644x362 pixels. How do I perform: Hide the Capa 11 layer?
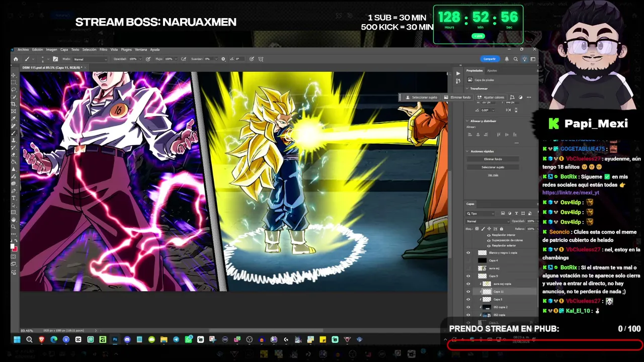point(468,292)
